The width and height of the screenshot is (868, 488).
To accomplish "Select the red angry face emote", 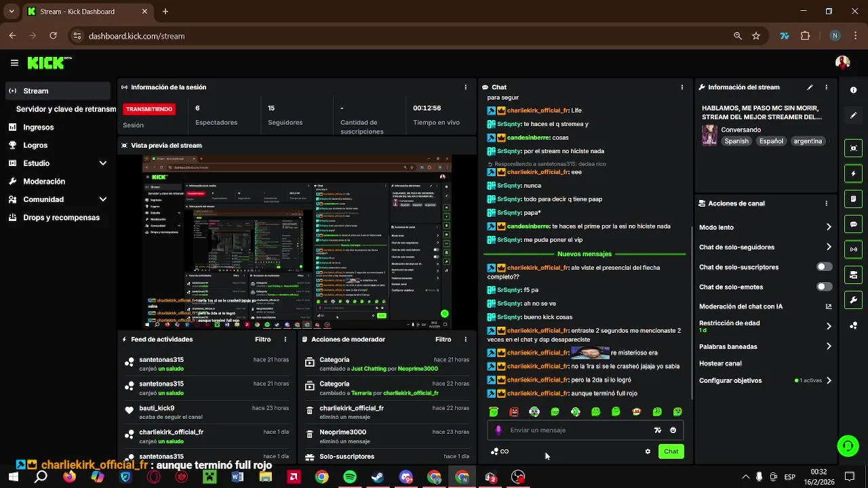I will [514, 411].
